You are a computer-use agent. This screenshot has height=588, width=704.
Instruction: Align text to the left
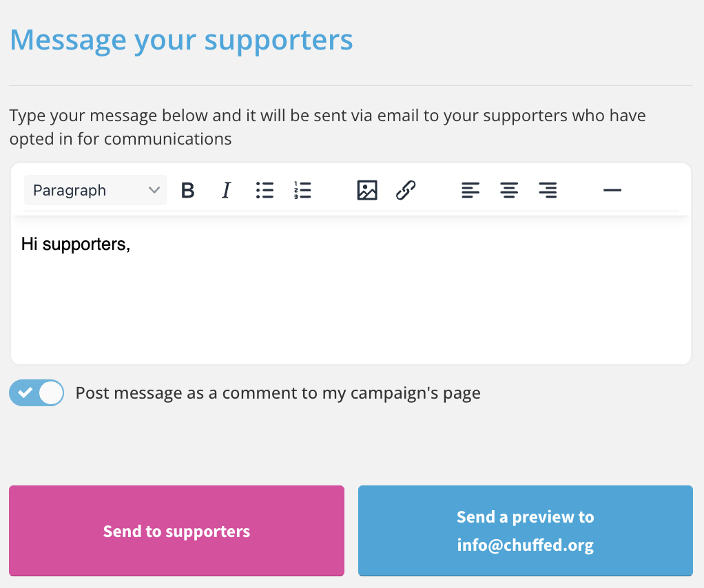470,190
